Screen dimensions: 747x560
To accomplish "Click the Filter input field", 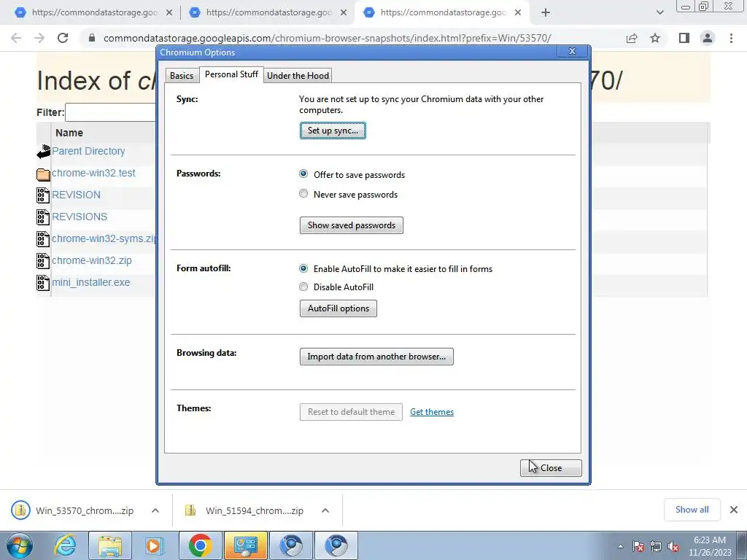I will (111, 112).
